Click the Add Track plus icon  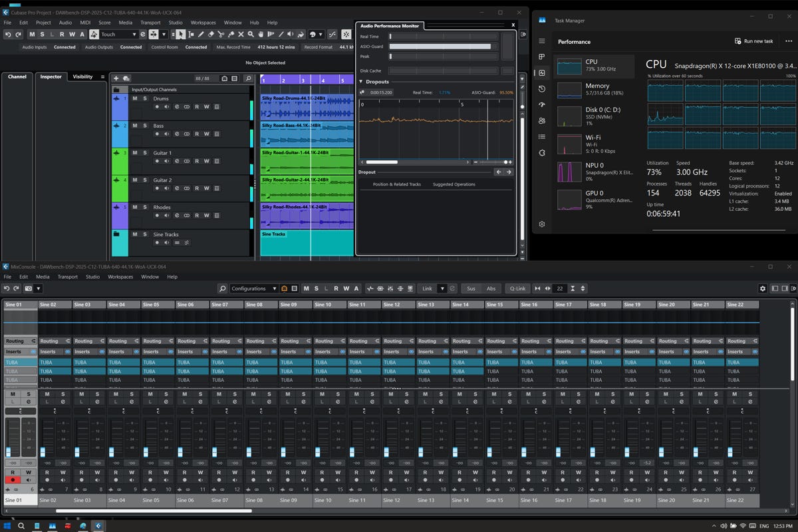pyautogui.click(x=116, y=78)
